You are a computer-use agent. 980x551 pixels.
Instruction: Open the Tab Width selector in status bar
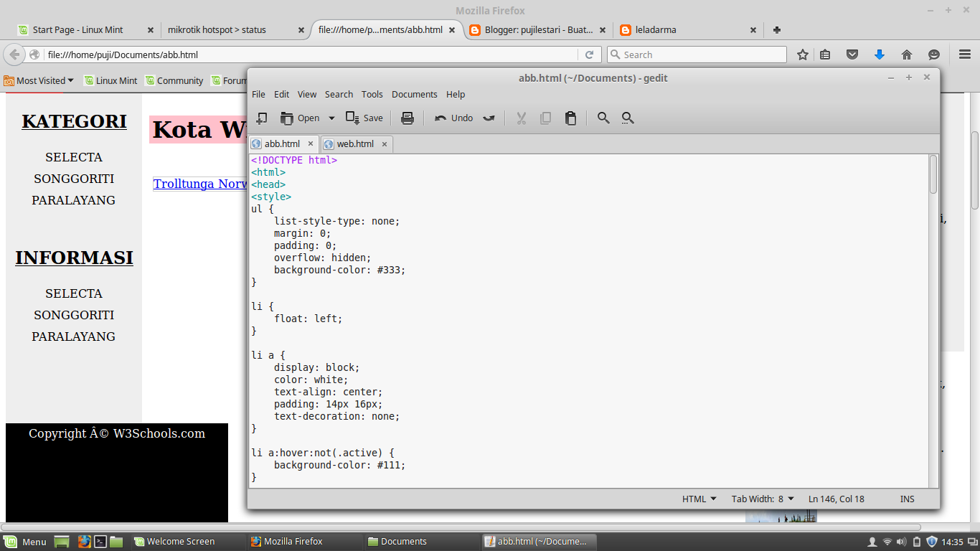763,499
